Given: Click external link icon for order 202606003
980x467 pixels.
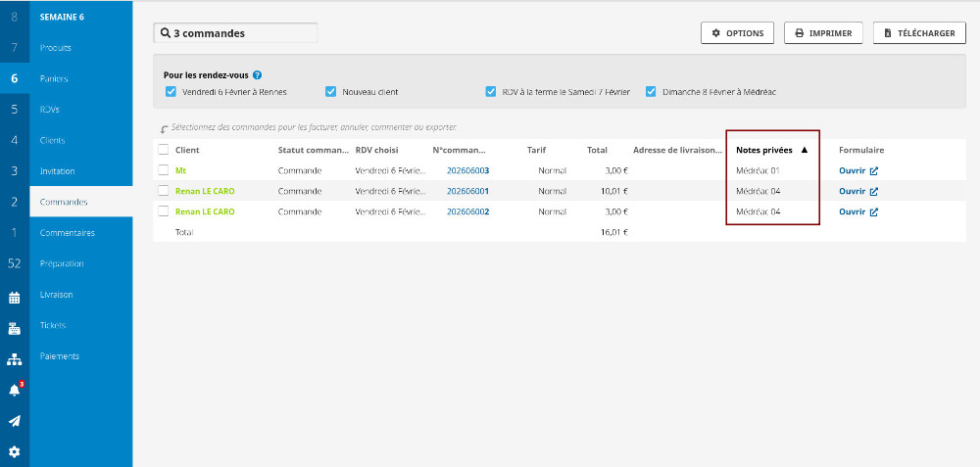Looking at the screenshot, I should (874, 171).
